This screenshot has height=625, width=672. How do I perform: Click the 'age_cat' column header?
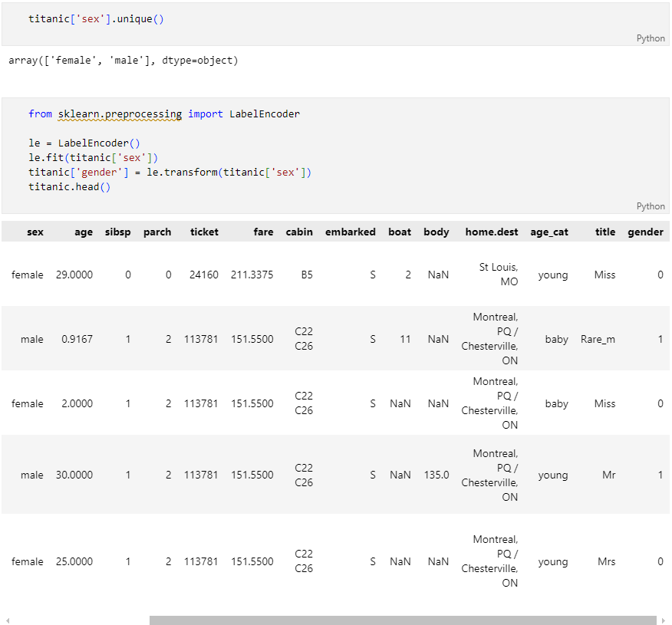pos(549,232)
